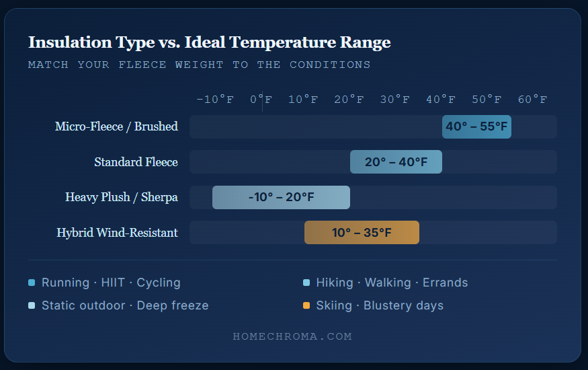Screen dimensions: 588x370
Task: Click the -10°F axis label
Action: pyautogui.click(x=215, y=100)
